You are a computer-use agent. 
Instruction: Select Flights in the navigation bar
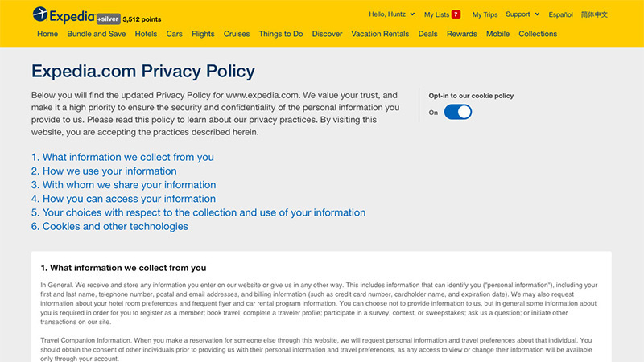tap(203, 34)
